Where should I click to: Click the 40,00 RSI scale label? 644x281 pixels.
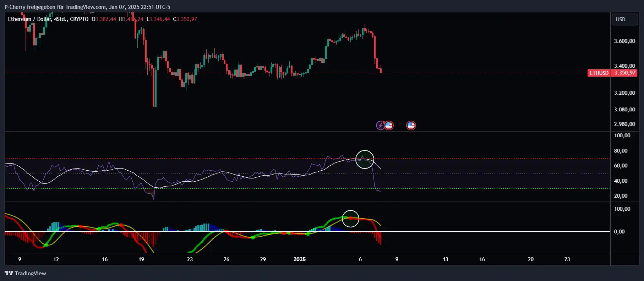(x=621, y=181)
